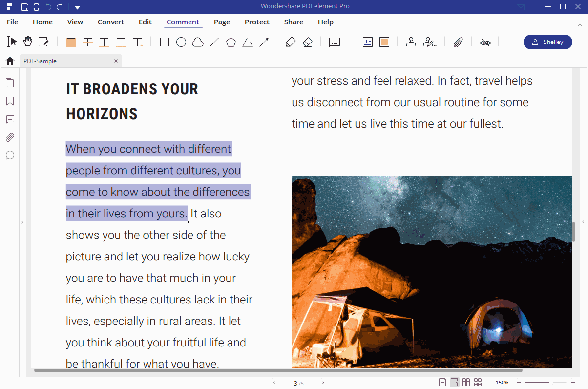
Task: Click the page number field showing 3
Action: tap(295, 383)
